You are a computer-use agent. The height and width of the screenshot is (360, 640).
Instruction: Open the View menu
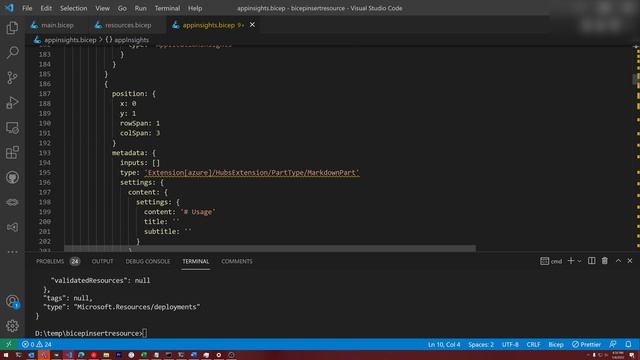(102, 8)
